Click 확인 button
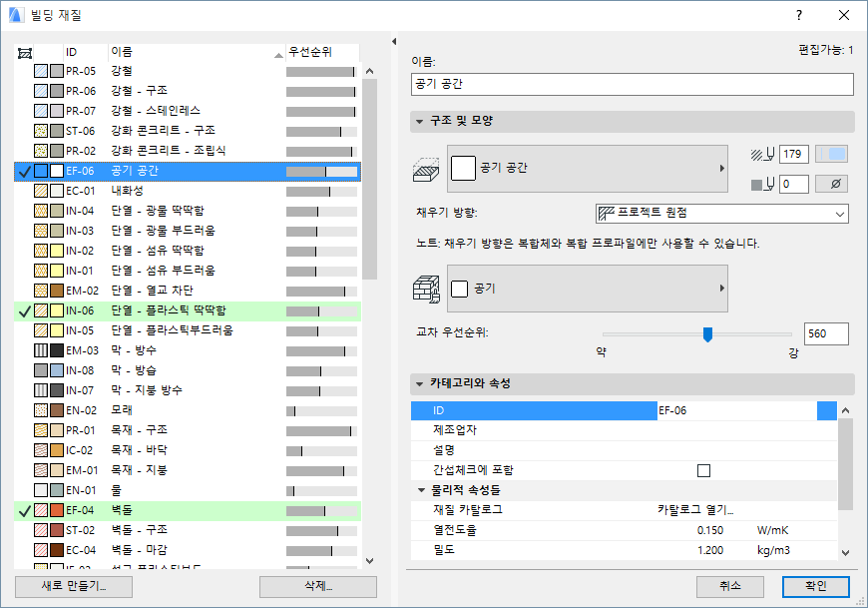This screenshot has width=868, height=608. point(816,586)
